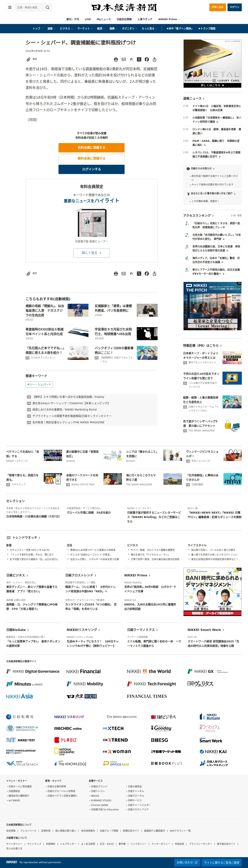This screenshot has height=868, width=248.
Task: Click the share icon below the article
Action: coord(155,274)
